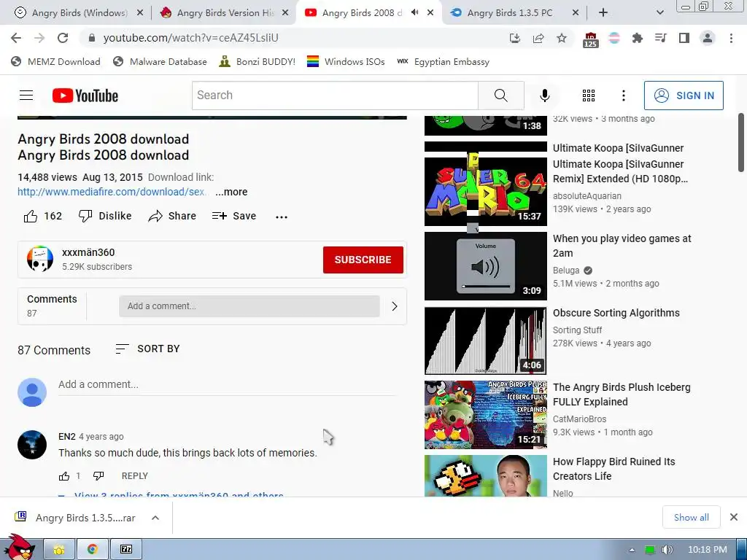Mute the Angry Birds 2008 tab audio
Viewport: 747px width, 560px height.
pyautogui.click(x=414, y=12)
